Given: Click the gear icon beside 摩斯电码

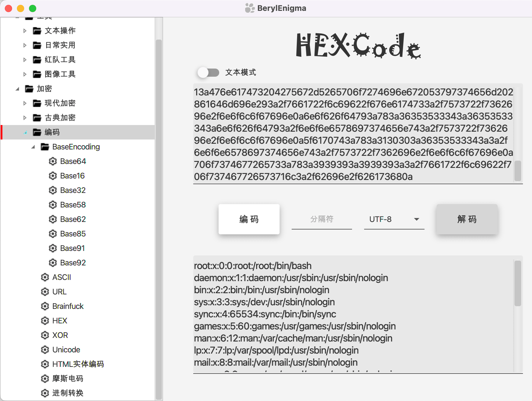Looking at the screenshot, I should pyautogui.click(x=45, y=379).
